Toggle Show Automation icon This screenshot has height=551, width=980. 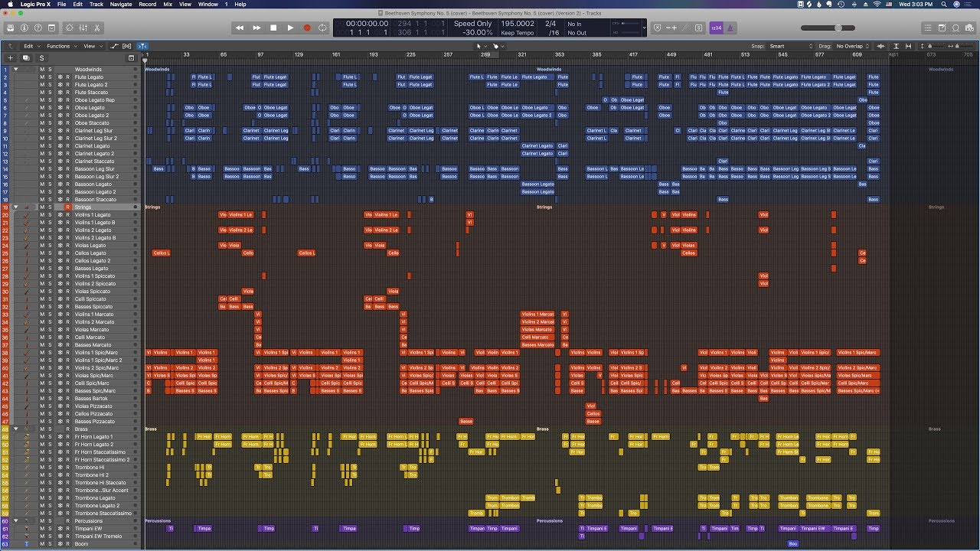(x=115, y=46)
